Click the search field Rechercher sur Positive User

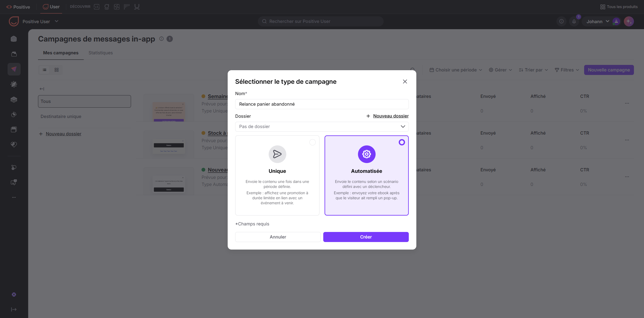pos(320,21)
